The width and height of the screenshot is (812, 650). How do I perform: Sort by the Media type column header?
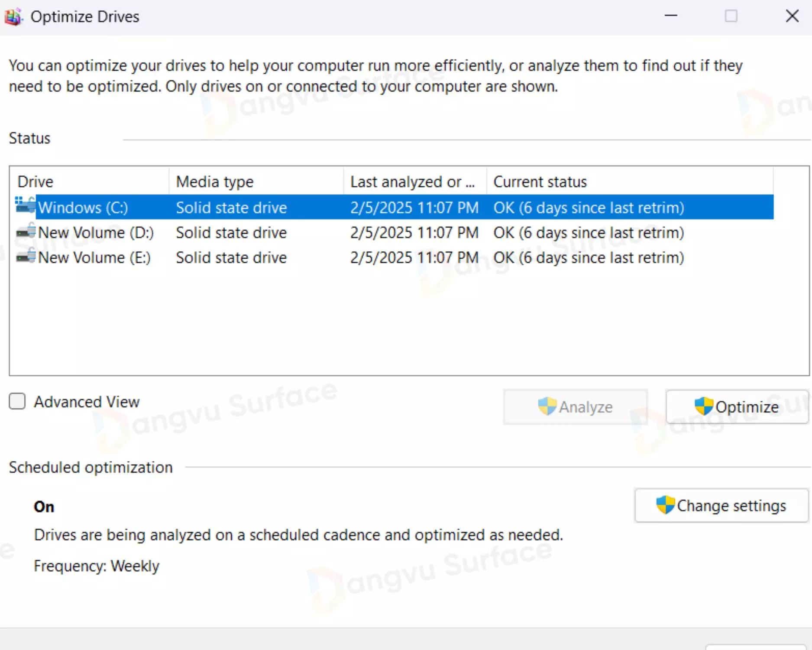(x=256, y=182)
